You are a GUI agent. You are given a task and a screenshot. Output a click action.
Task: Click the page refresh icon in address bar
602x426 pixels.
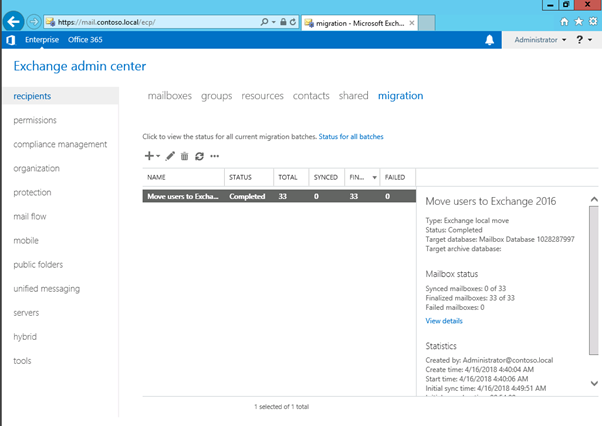point(293,22)
